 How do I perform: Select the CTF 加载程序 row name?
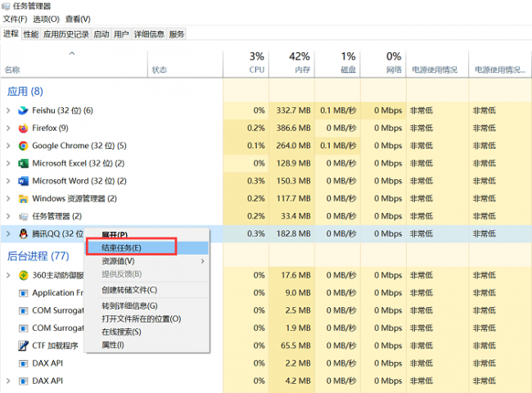pos(55,346)
